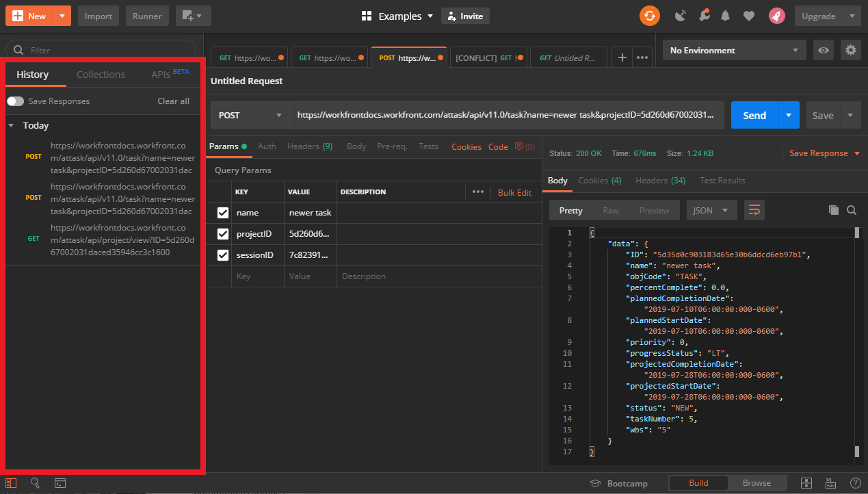The height and width of the screenshot is (494, 868).
Task: Open the JSON format dropdown
Action: click(x=711, y=210)
